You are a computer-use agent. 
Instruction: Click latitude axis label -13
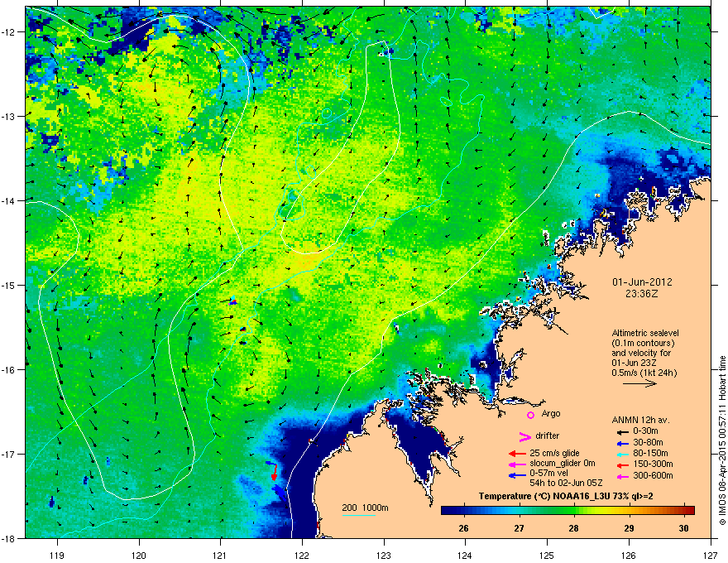tap(9, 116)
